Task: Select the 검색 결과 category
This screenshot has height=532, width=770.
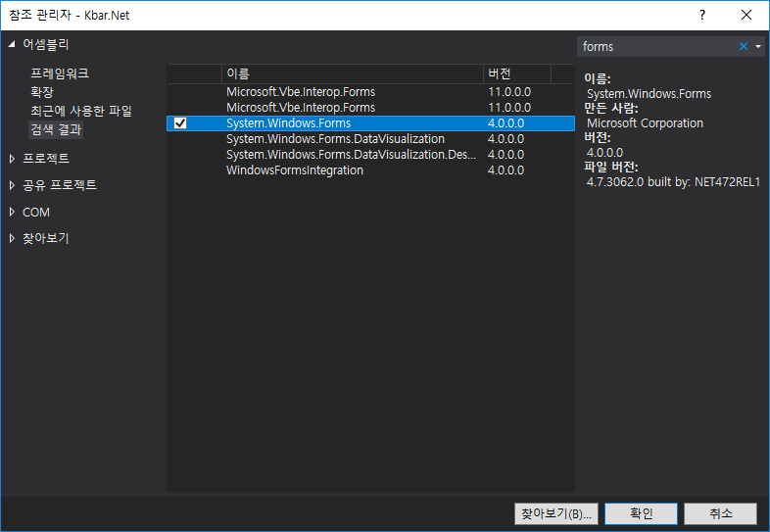Action: 56,129
